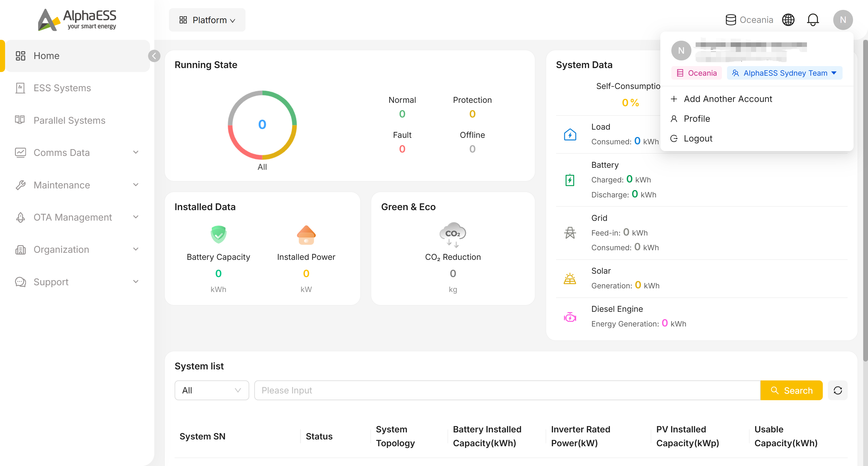The width and height of the screenshot is (868, 466).
Task: Collapse the sidebar with the arrow button
Action: tap(154, 56)
